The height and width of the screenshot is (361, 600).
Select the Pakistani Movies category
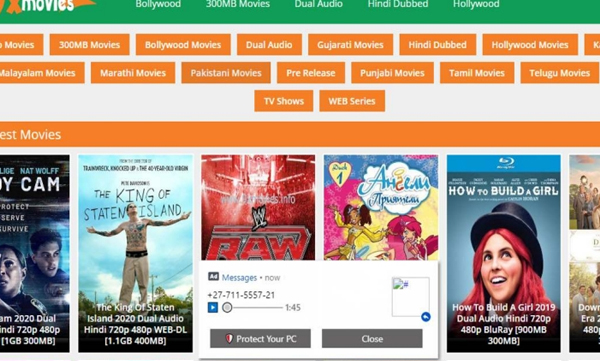point(226,73)
